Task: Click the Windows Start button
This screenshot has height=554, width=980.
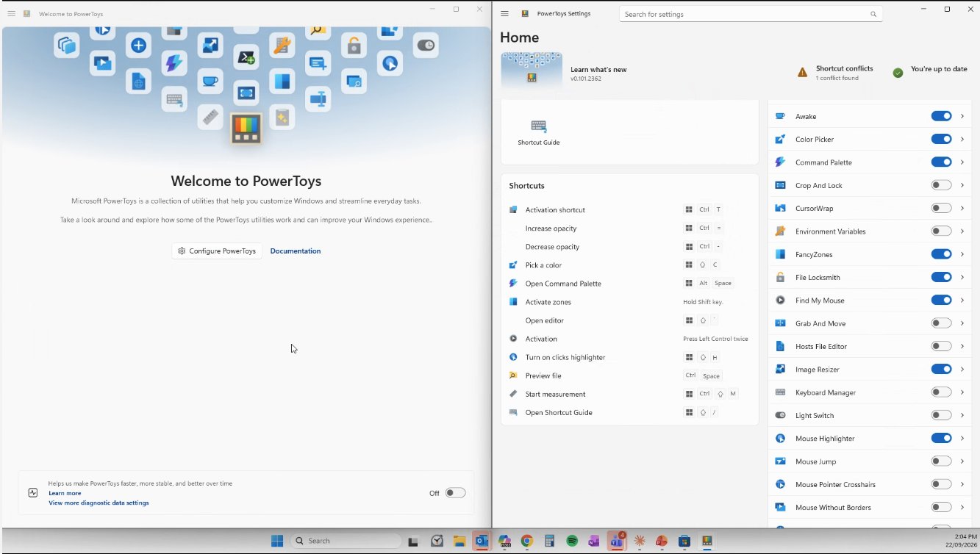Action: [277, 541]
